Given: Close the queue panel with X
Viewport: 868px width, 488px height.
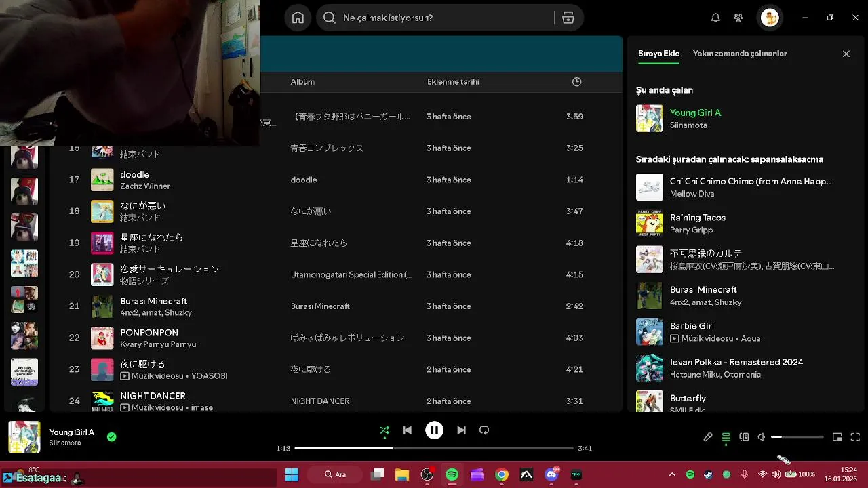Looking at the screenshot, I should click(x=846, y=54).
